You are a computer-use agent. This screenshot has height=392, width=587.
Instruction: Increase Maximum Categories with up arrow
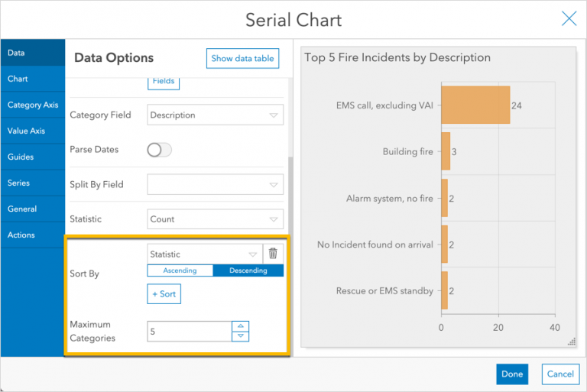point(241,326)
